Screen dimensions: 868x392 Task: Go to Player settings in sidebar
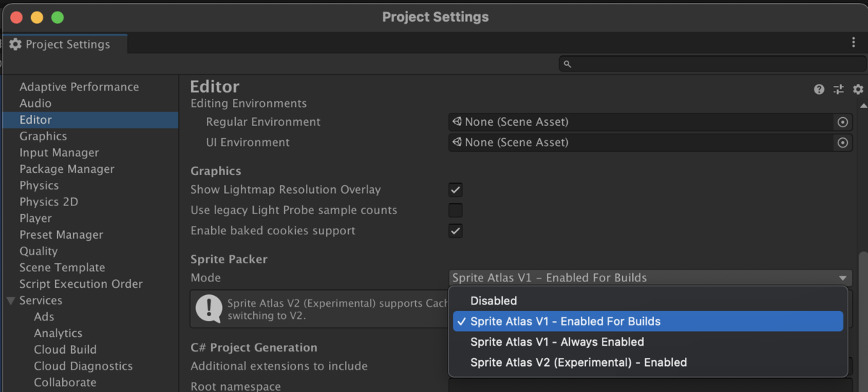[35, 218]
